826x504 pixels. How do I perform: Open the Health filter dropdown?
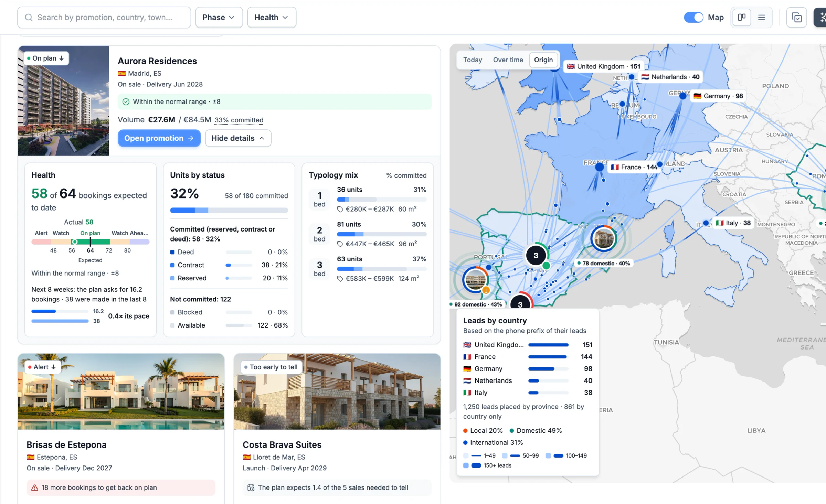(x=272, y=17)
